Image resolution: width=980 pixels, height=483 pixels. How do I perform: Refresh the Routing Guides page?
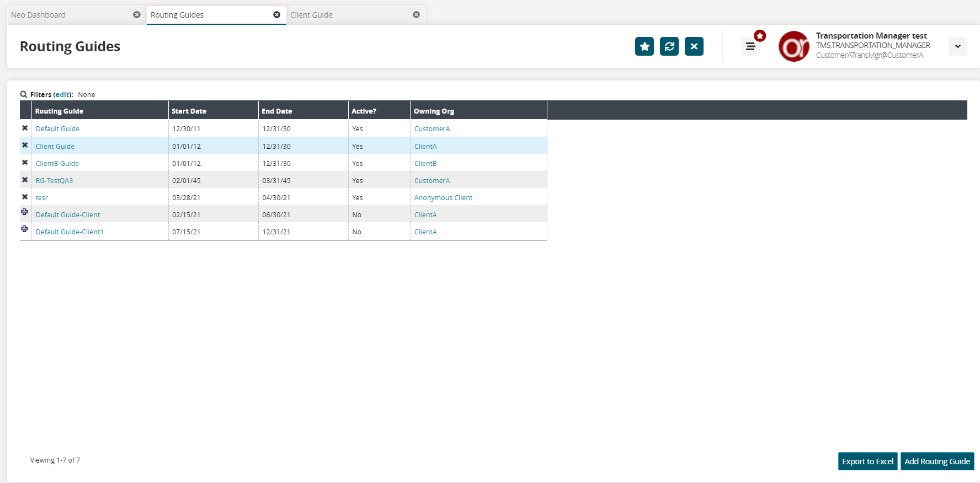[669, 46]
